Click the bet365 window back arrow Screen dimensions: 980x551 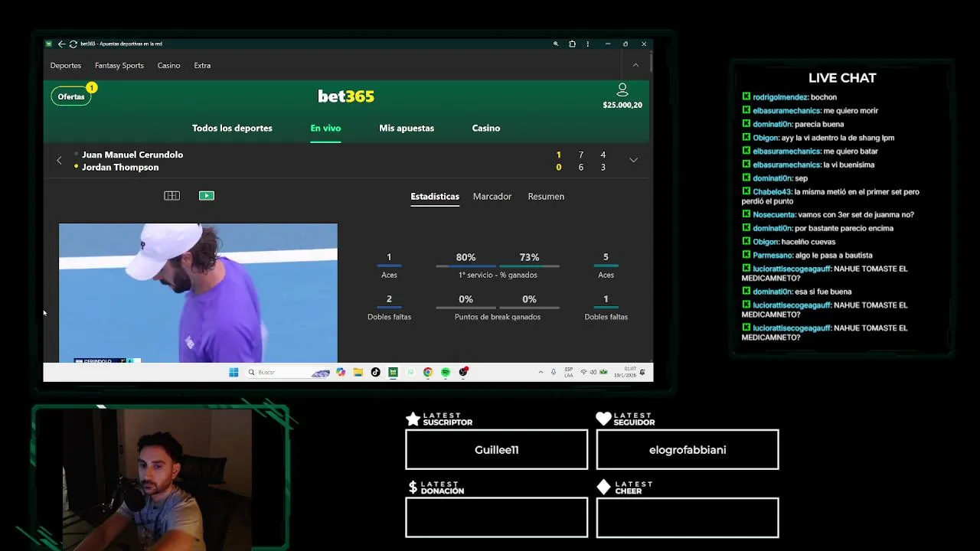coord(61,44)
